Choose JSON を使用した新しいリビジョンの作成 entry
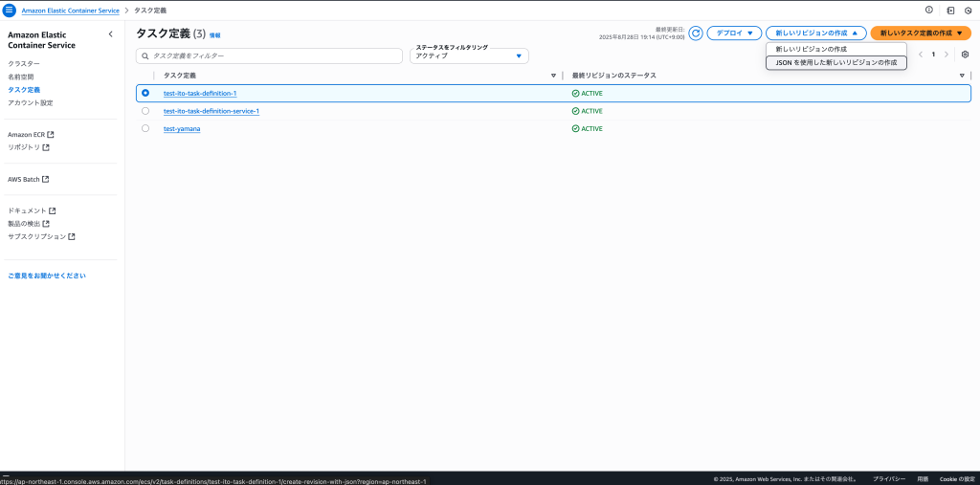The image size is (980, 485). click(x=836, y=62)
